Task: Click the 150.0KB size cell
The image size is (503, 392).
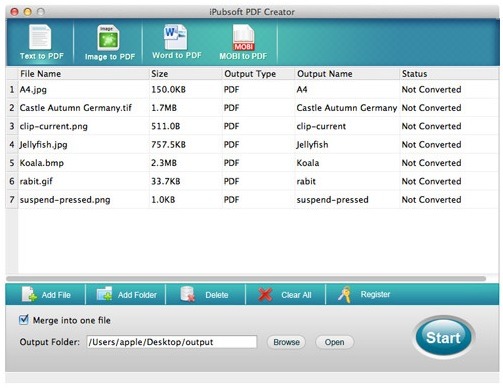Action: pyautogui.click(x=168, y=90)
